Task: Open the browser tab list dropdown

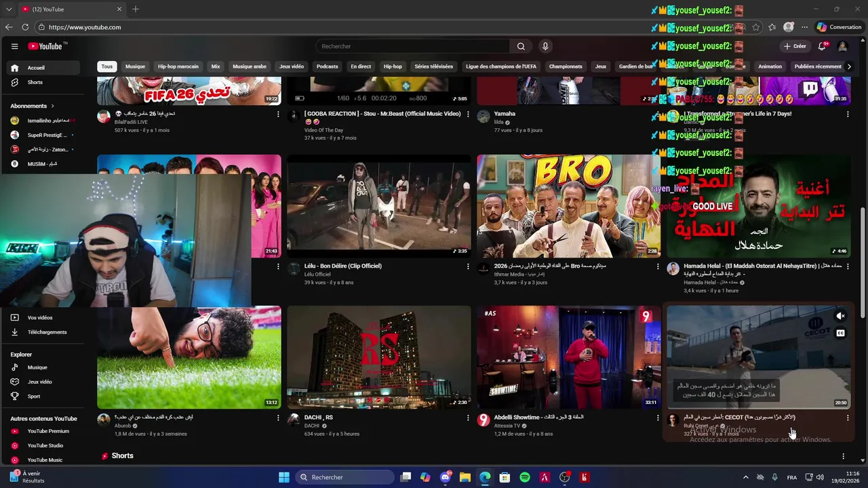Action: 9,9
